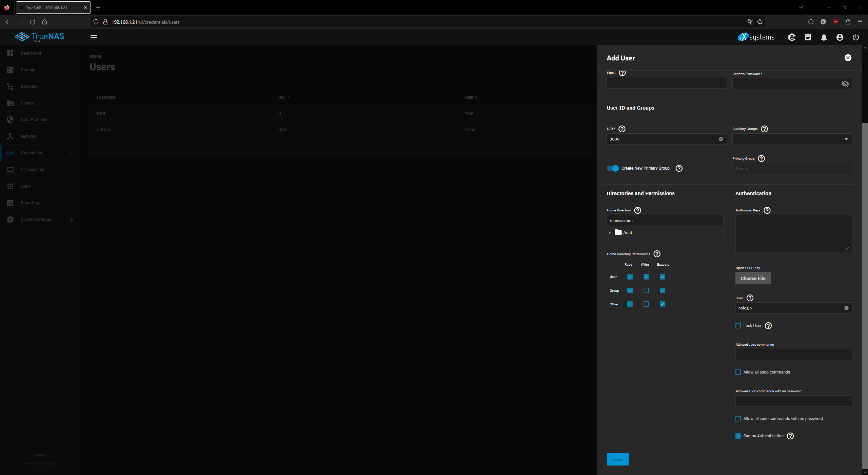Go to Data Protection

[x=35, y=119]
